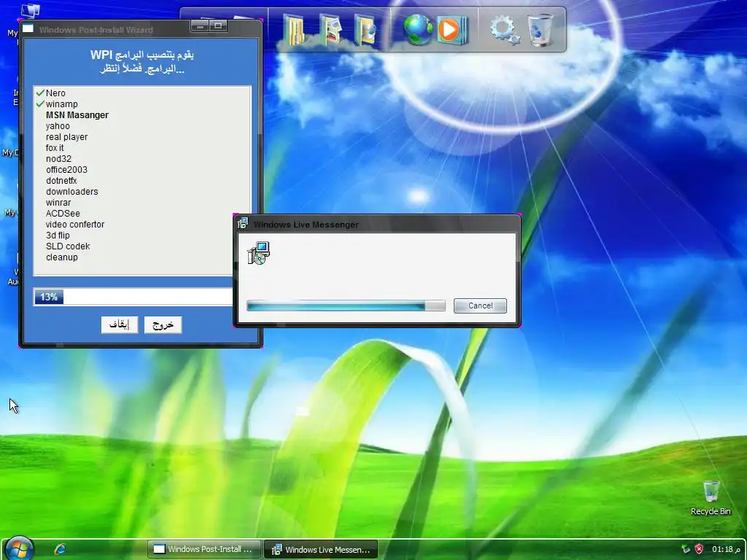747x560 pixels.
Task: Launch Internet Explorer from quick launch
Action: point(60,549)
